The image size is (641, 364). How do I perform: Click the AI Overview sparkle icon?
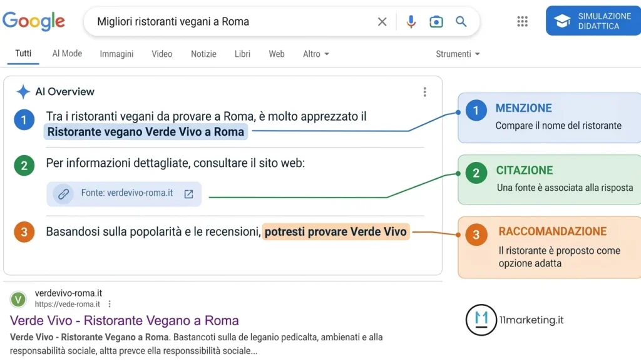pos(23,91)
